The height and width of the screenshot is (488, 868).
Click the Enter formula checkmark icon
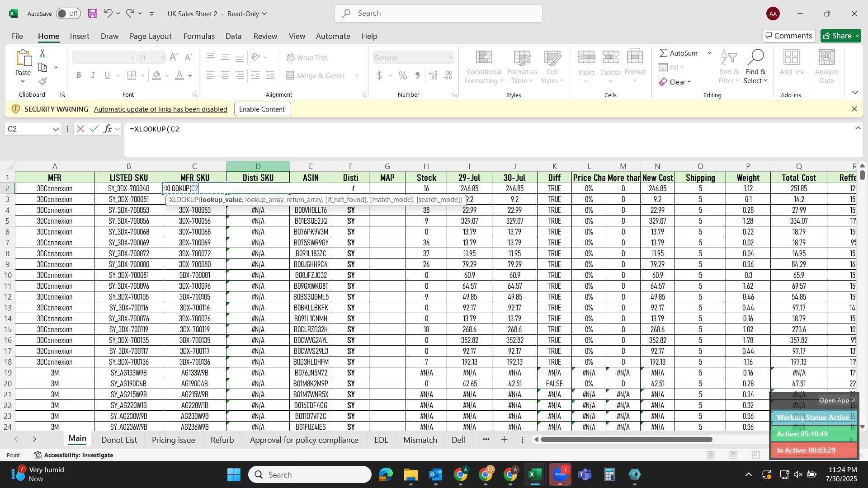[94, 129]
